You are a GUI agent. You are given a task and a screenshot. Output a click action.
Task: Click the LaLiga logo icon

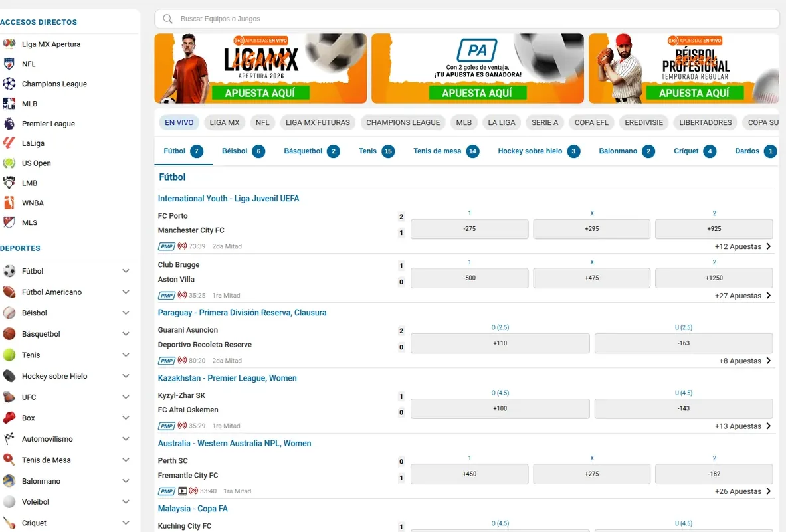[x=9, y=143]
